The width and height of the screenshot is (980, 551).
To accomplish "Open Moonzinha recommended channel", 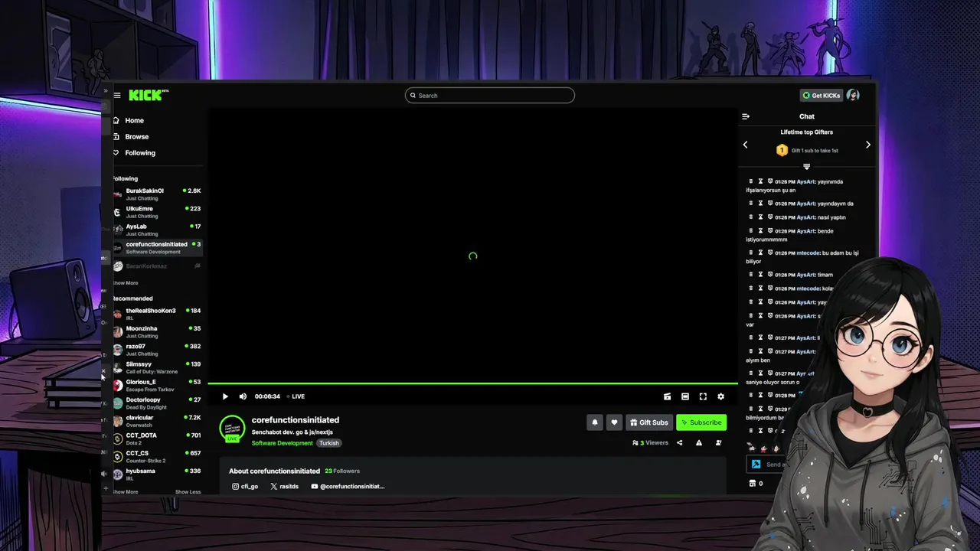I will (157, 331).
